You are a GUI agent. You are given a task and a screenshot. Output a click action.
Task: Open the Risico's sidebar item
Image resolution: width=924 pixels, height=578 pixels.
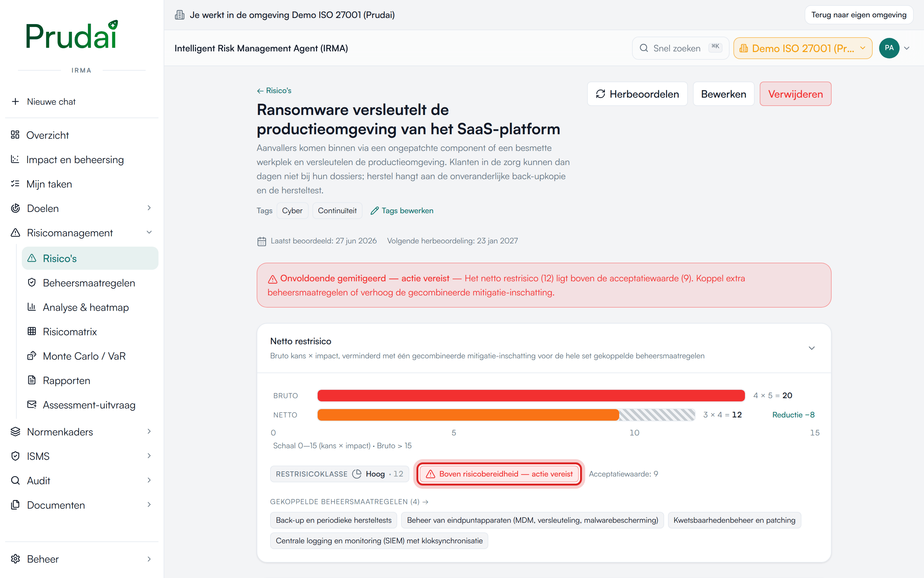click(90, 258)
